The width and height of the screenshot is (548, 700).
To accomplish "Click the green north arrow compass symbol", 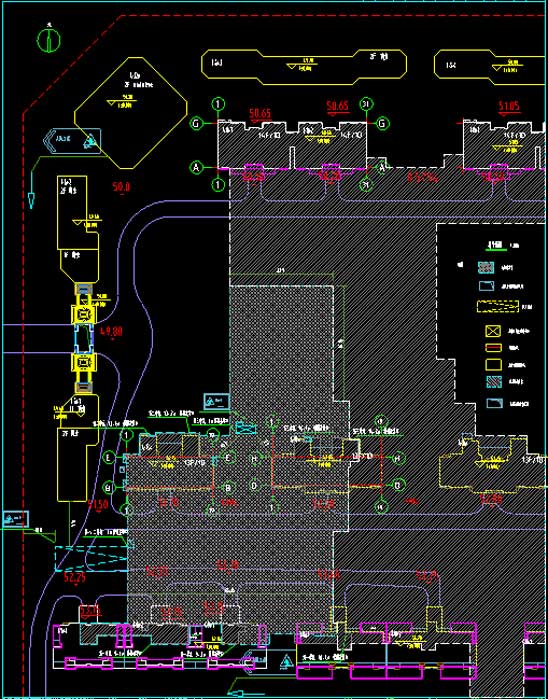I will 49,40.
